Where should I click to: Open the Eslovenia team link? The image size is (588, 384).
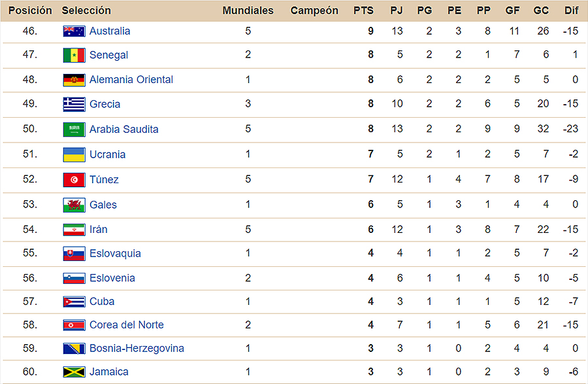tap(112, 278)
